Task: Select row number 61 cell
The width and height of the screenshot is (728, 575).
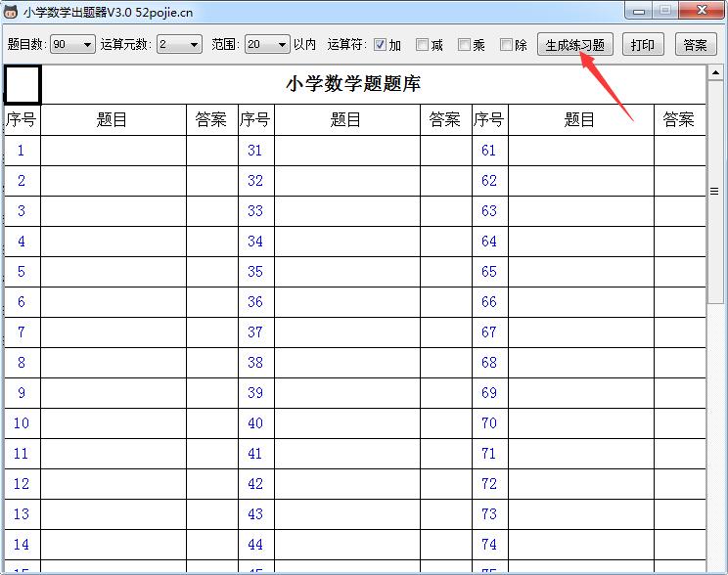Action: coord(490,151)
